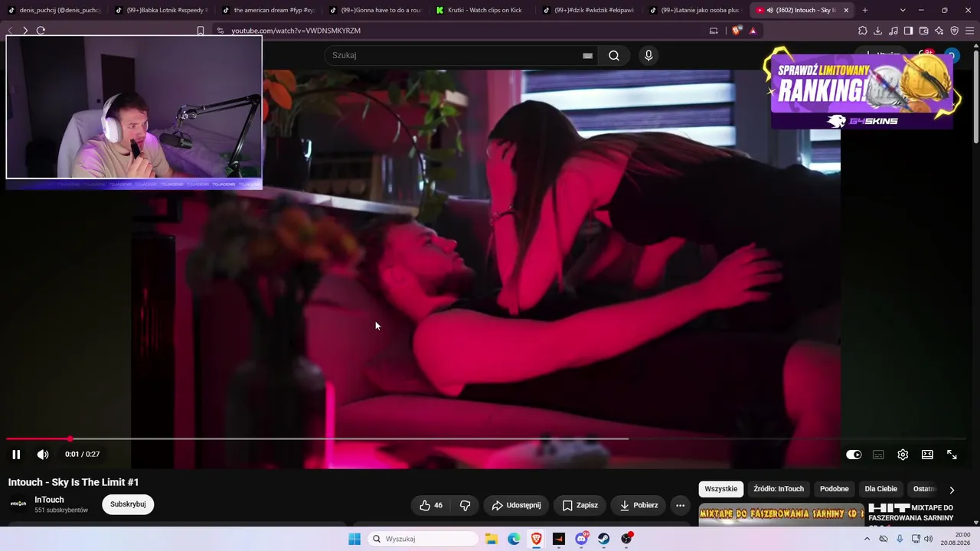
Task: Select the Podobne filter chip
Action: (835, 489)
